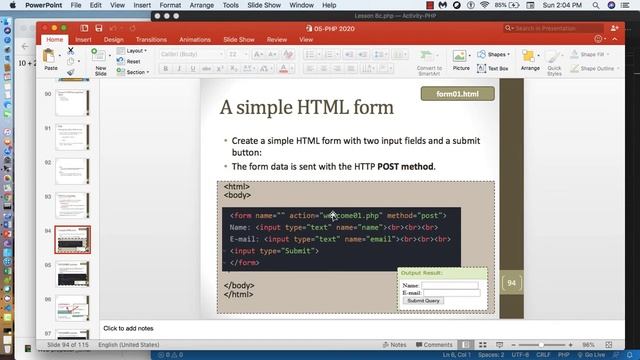Screen dimensions: 640x360
Task: Open the Section dropdown
Action: tap(133, 72)
